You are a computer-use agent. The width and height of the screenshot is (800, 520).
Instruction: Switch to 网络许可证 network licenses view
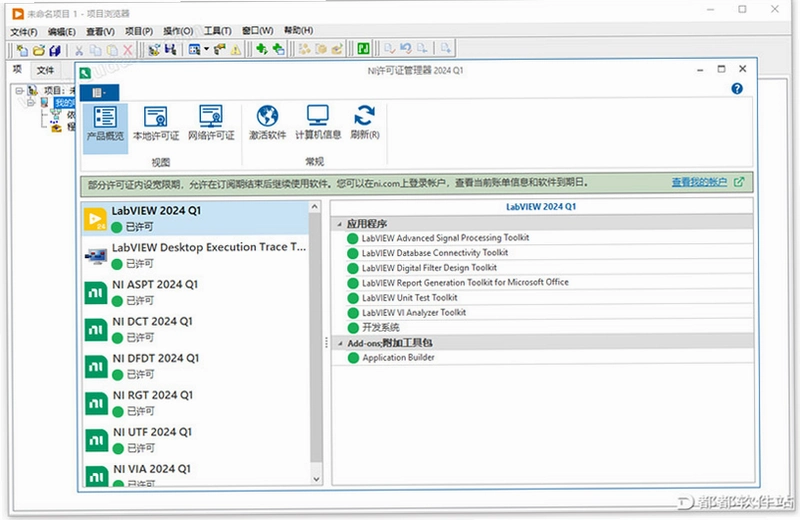coord(211,123)
